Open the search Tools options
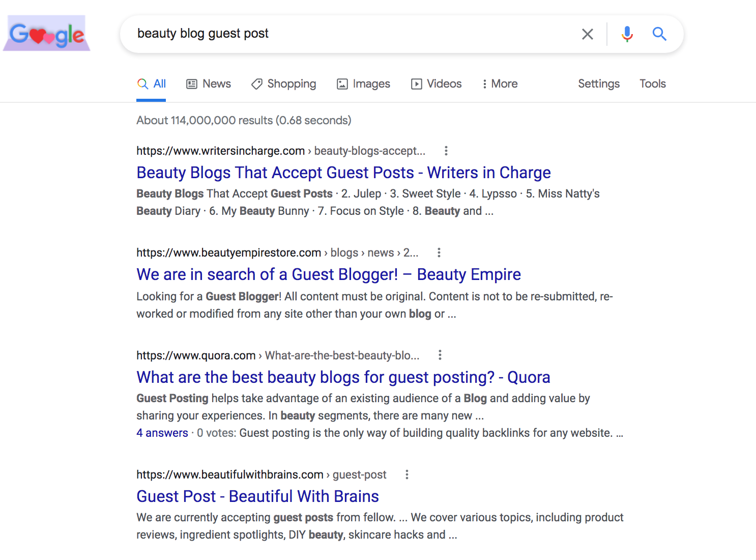The height and width of the screenshot is (560, 756). click(653, 84)
